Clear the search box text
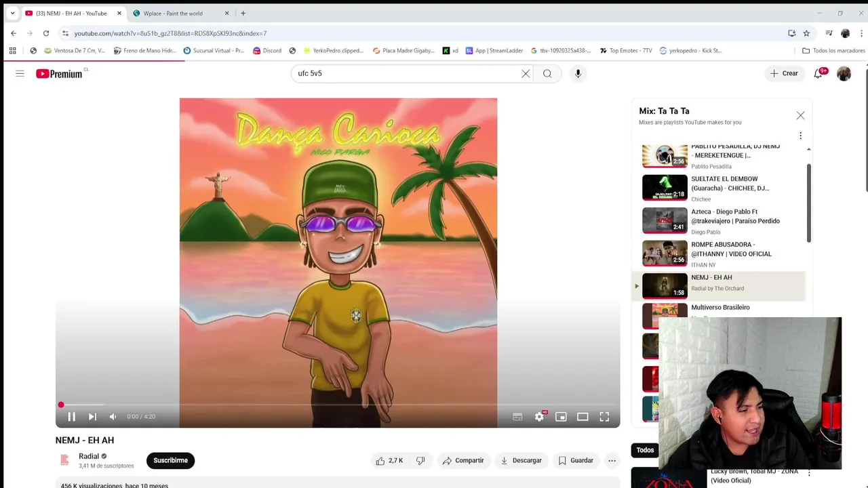Image resolution: width=868 pixels, height=488 pixels. point(526,73)
